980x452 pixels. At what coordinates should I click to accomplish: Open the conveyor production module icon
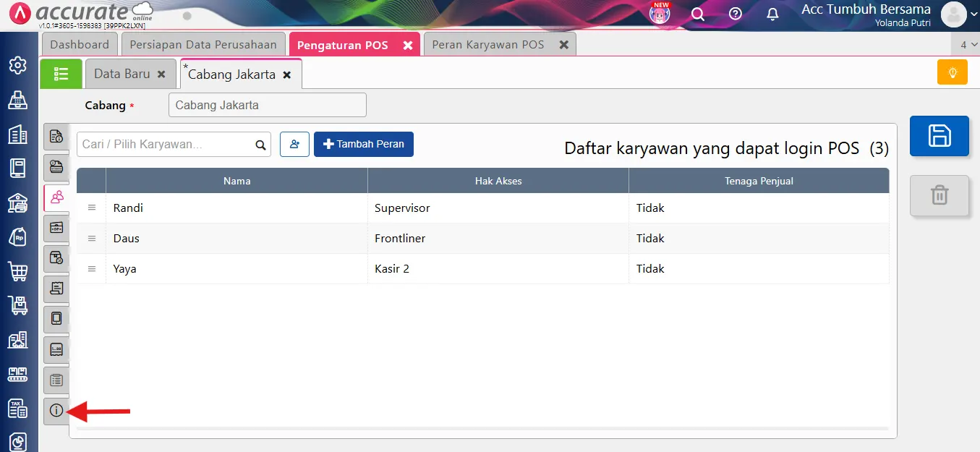[17, 374]
